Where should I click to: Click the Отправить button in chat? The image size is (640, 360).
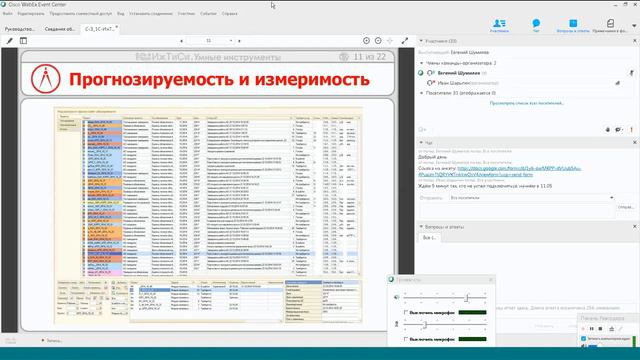coord(625,207)
